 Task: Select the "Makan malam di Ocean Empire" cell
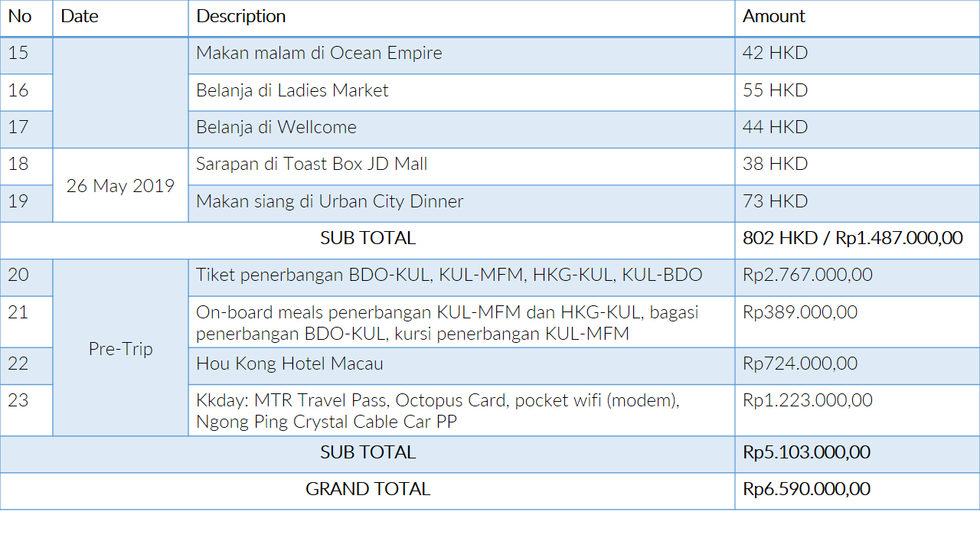click(319, 54)
